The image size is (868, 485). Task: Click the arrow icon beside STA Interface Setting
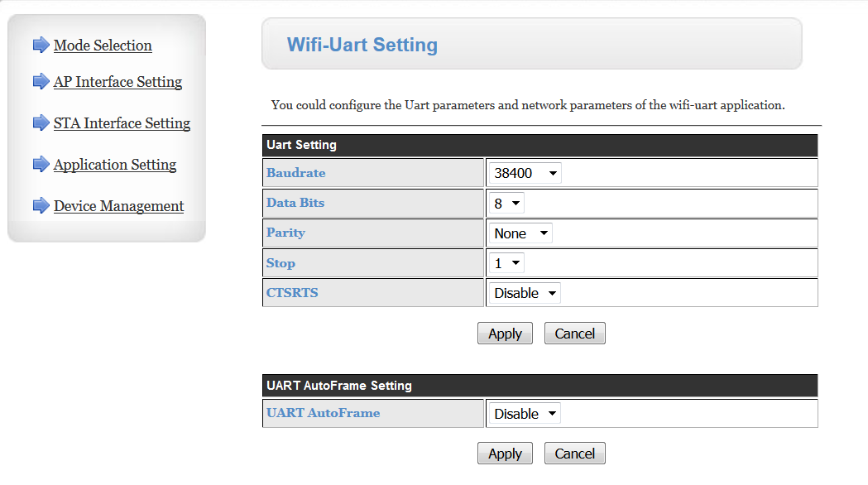click(41, 122)
